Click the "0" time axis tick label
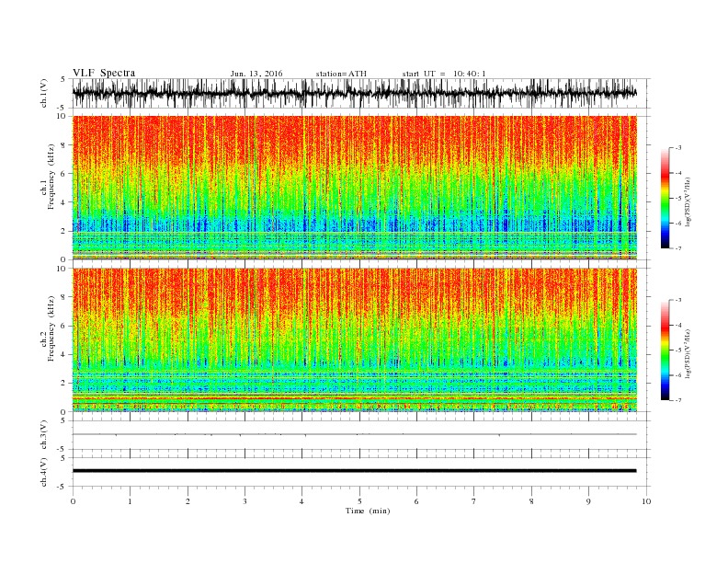The height and width of the screenshot is (563, 728). [x=73, y=501]
